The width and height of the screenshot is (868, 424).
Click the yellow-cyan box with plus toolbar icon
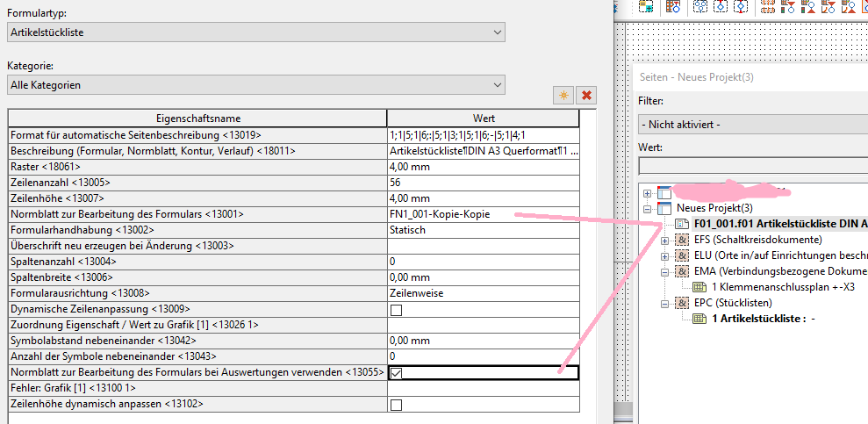(x=646, y=6)
